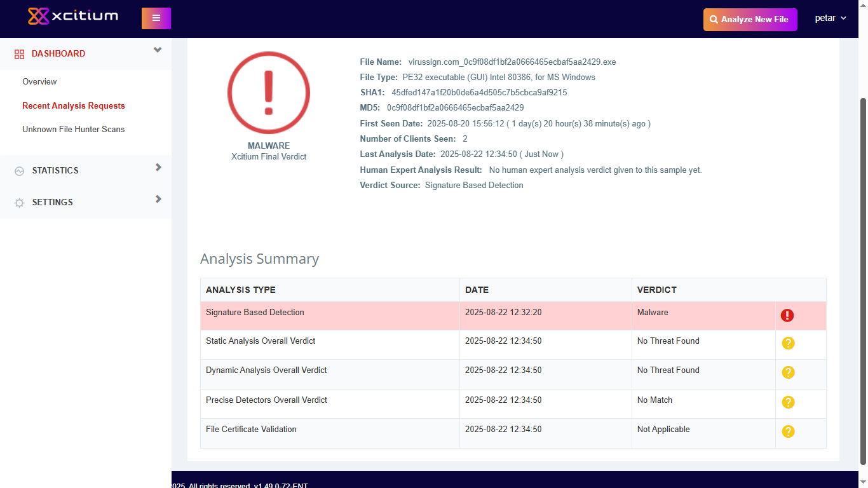Screen dimensions: 868x488
Task: Click red alert icon in Signature Based Detection row
Action: click(788, 315)
